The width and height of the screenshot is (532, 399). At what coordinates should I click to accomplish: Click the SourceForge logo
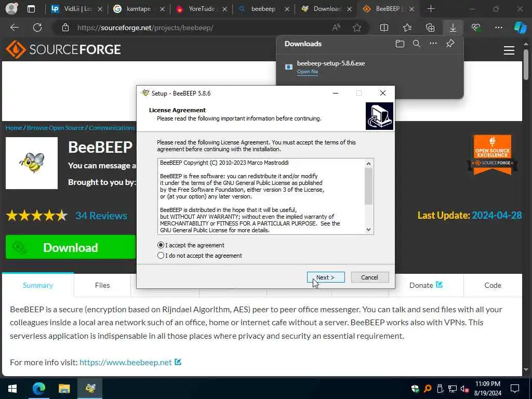pos(63,49)
